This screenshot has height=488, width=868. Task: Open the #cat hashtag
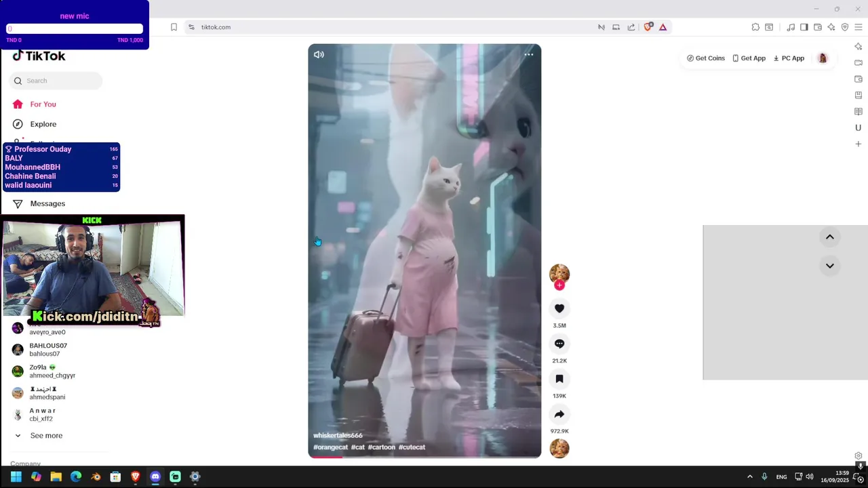pyautogui.click(x=358, y=447)
